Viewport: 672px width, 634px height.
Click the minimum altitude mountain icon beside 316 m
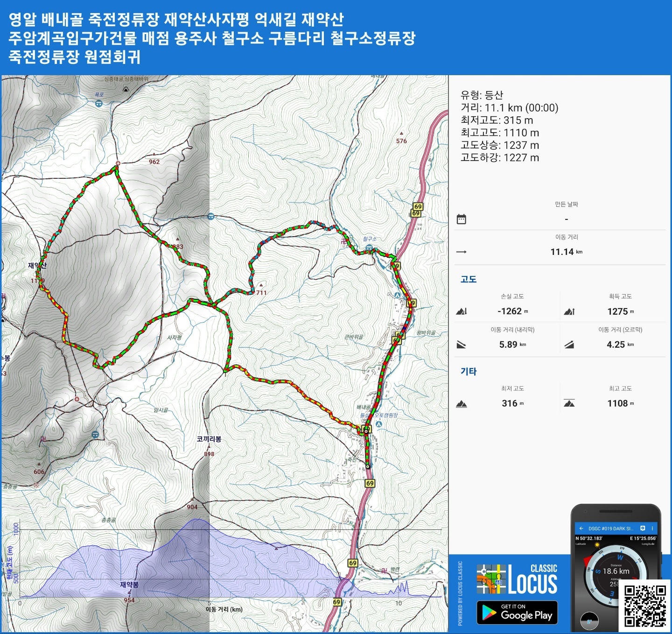(x=462, y=404)
